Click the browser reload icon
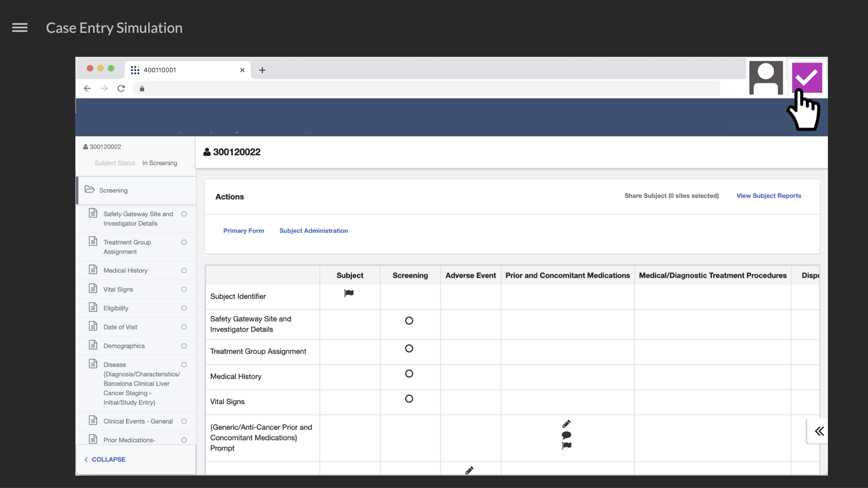 [121, 89]
